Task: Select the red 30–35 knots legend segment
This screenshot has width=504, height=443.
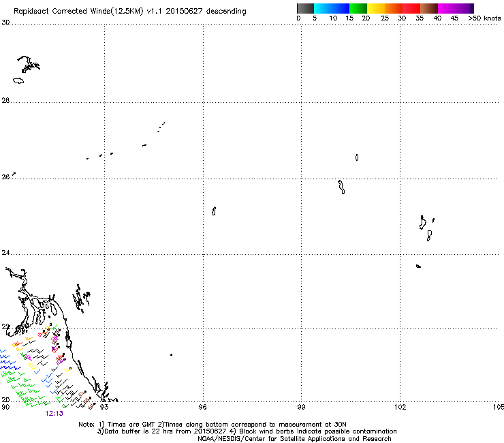Action: click(x=411, y=8)
